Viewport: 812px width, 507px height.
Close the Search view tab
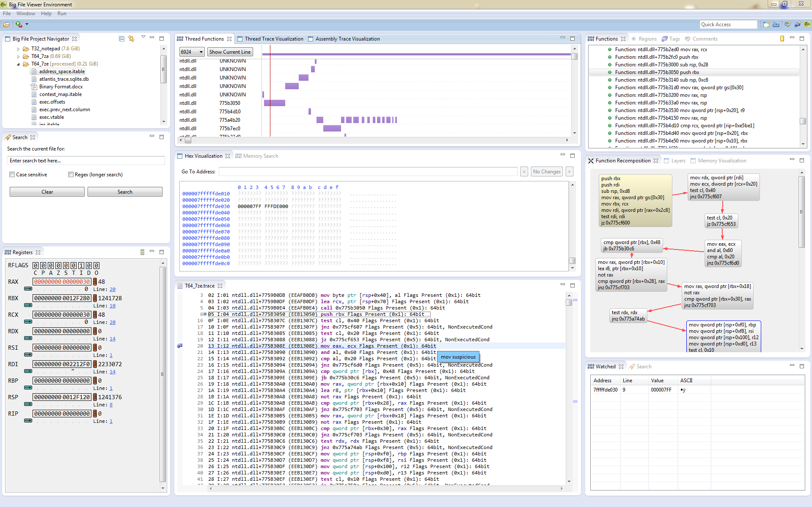point(33,137)
